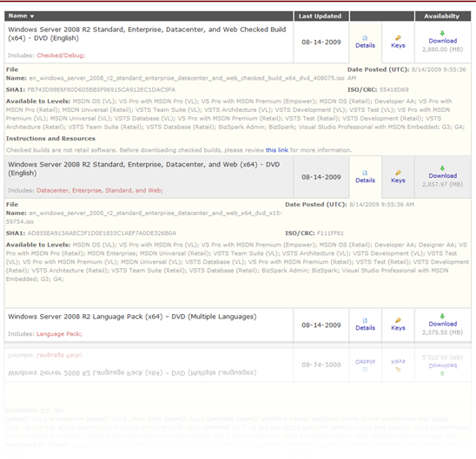Image resolution: width=476 pixels, height=459 pixels.
Task: Sort by the Name column arrow
Action: click(32, 16)
